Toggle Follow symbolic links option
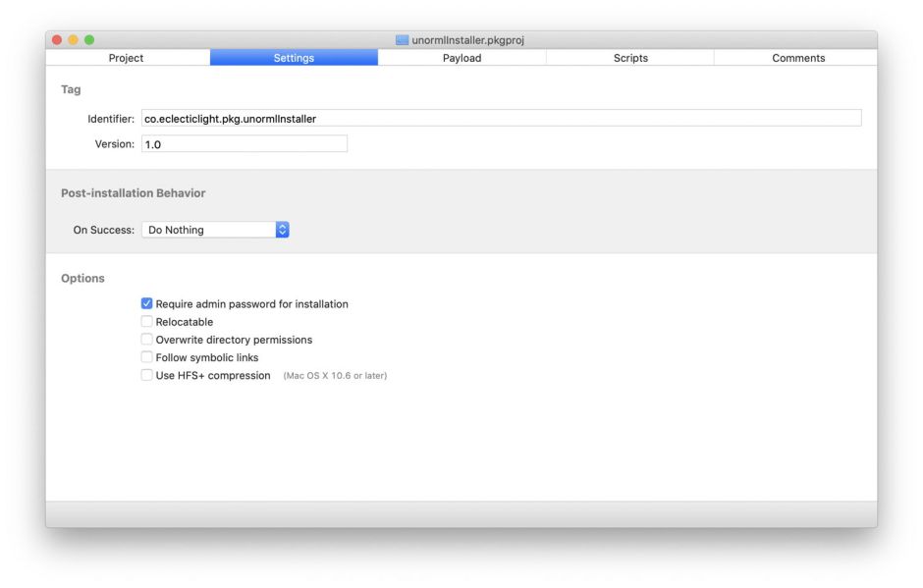The image size is (923, 588). point(147,357)
